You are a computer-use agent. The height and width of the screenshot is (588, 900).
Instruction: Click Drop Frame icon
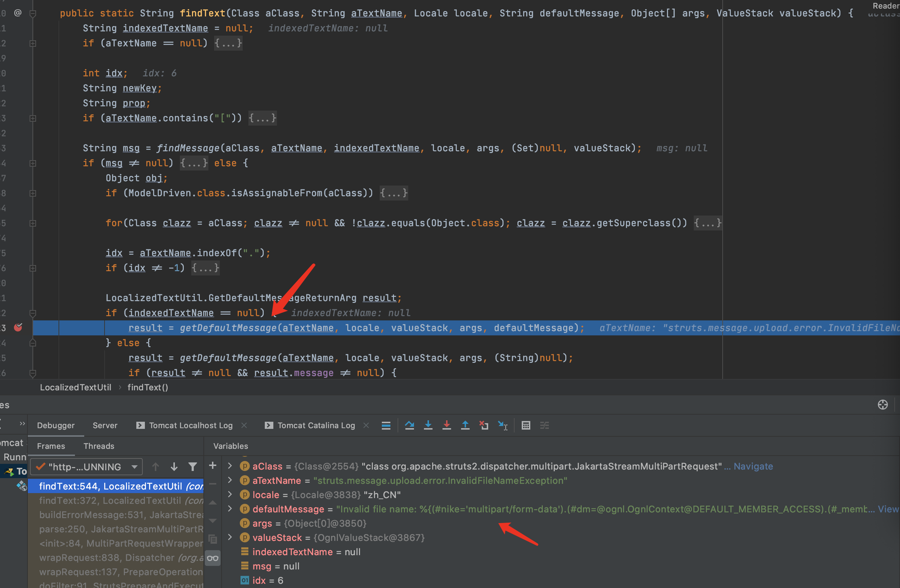pyautogui.click(x=484, y=425)
